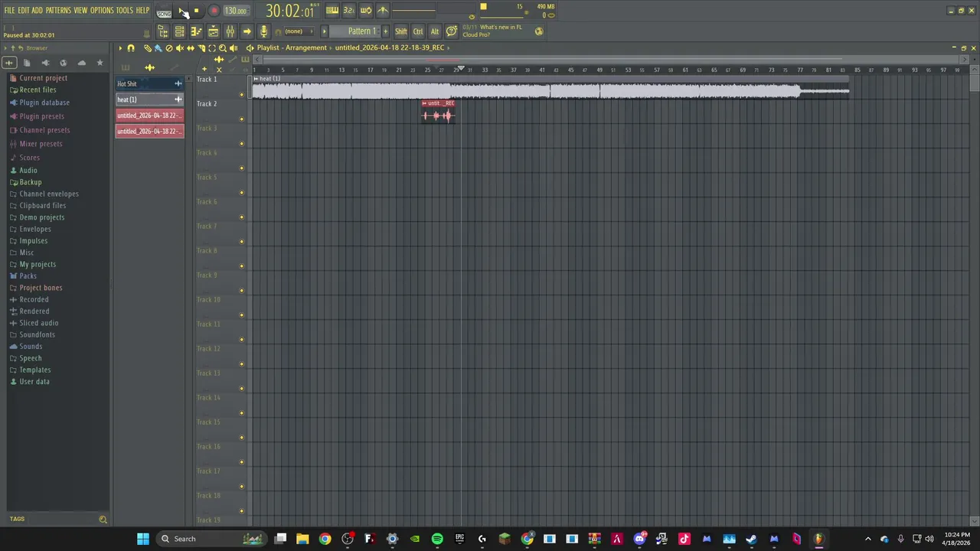Open the ADD menu
The height and width of the screenshot is (551, 980).
tap(37, 10)
